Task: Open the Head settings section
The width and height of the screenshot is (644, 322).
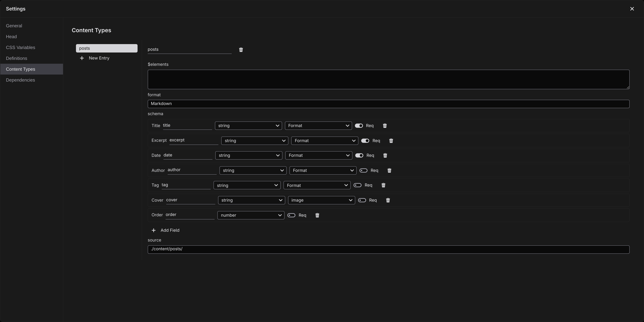Action: tap(31, 37)
